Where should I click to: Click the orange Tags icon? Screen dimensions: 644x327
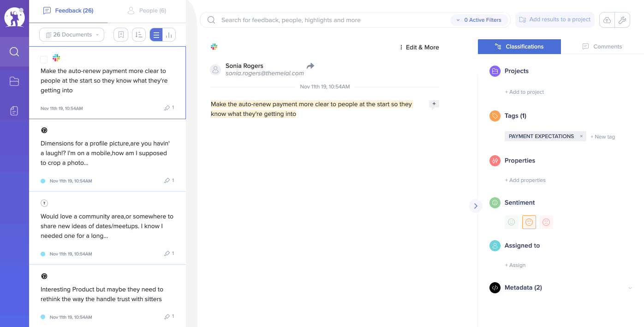495,116
